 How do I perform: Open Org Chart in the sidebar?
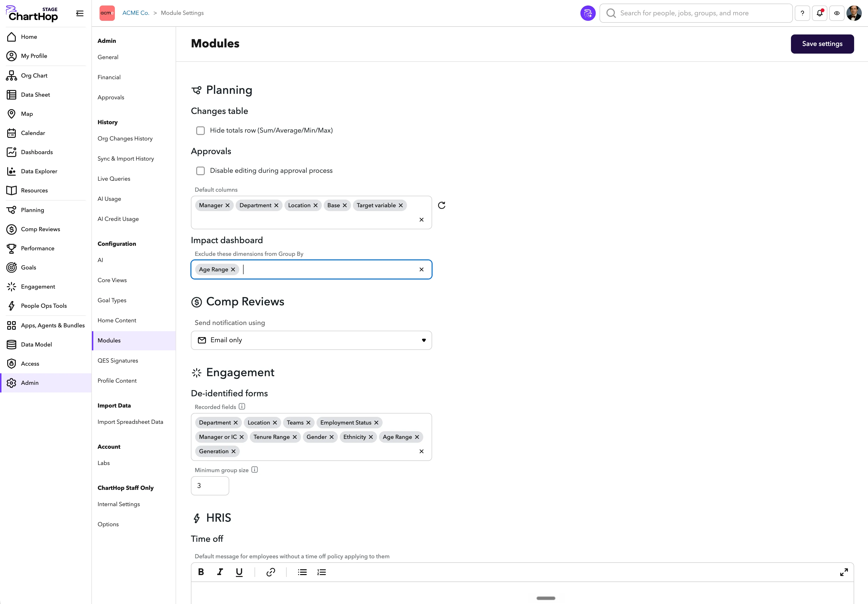point(46,76)
